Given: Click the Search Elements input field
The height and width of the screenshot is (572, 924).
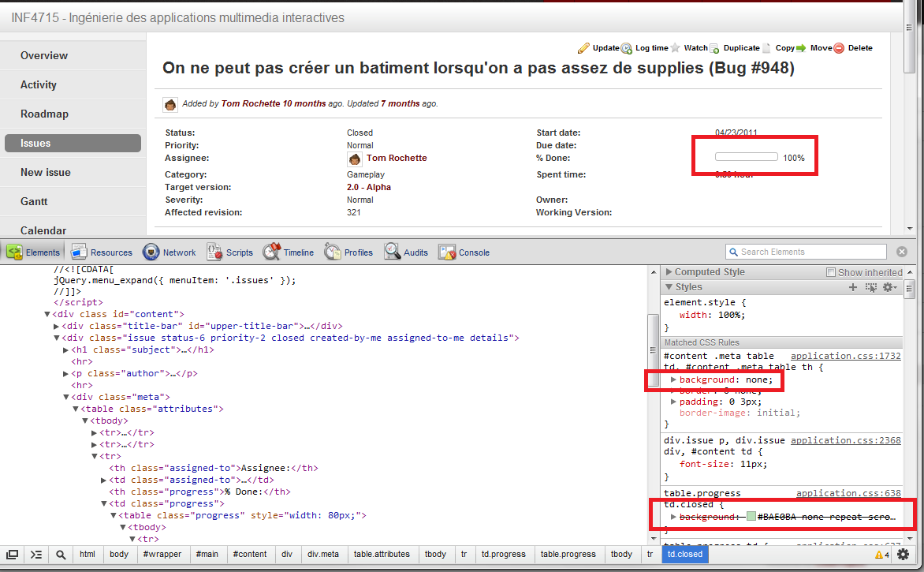Looking at the screenshot, I should click(x=807, y=252).
